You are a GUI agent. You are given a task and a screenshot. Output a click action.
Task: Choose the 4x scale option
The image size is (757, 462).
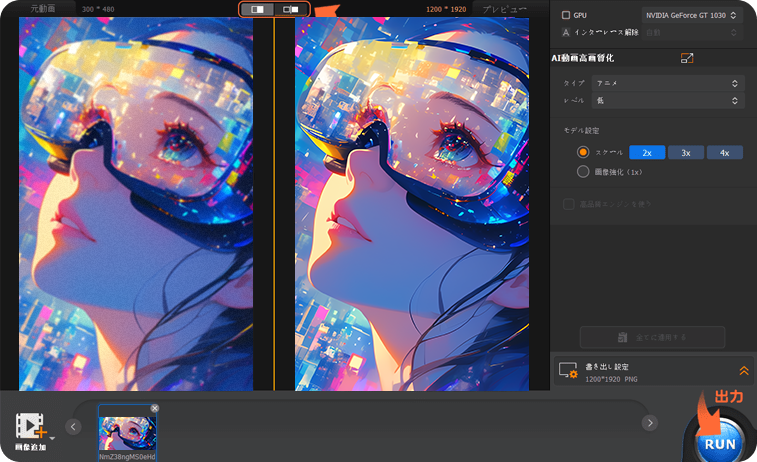coord(725,153)
